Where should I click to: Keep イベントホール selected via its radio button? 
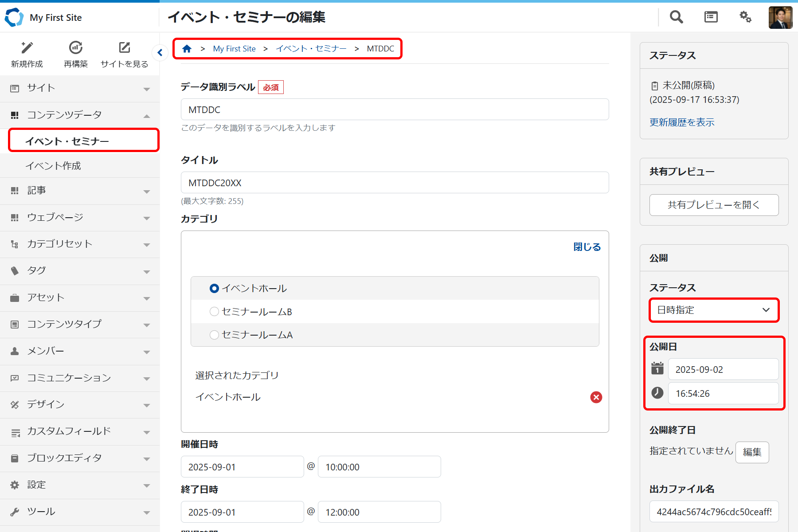click(x=214, y=288)
